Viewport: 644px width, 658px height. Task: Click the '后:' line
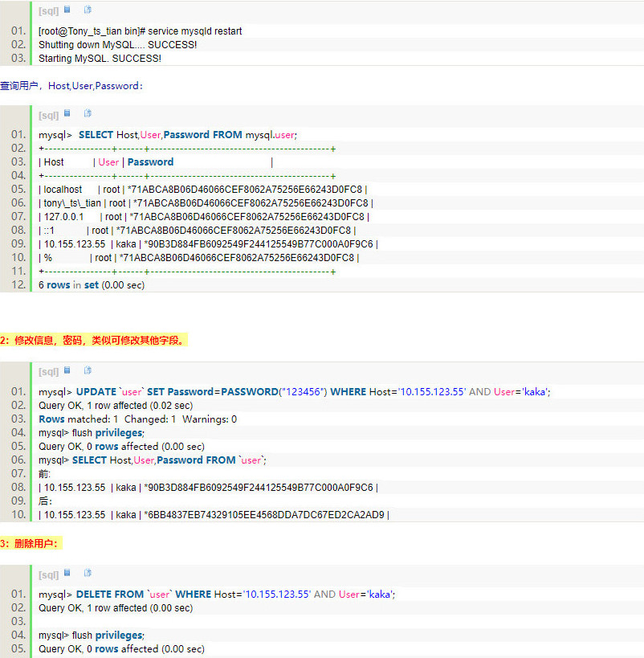(45, 501)
